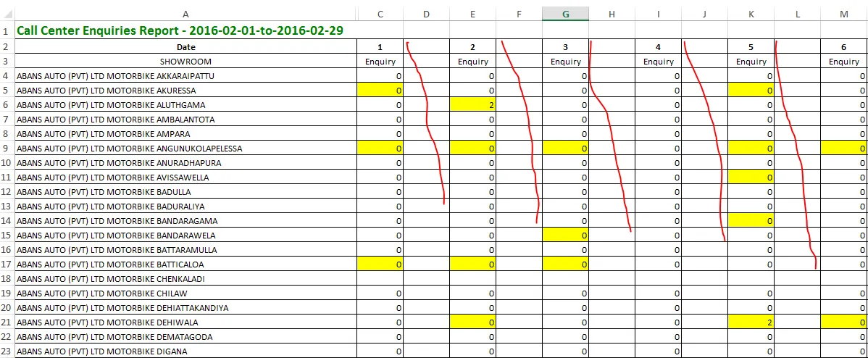Select the CHENKALADI showroom cell
868x358 pixels.
point(185,278)
